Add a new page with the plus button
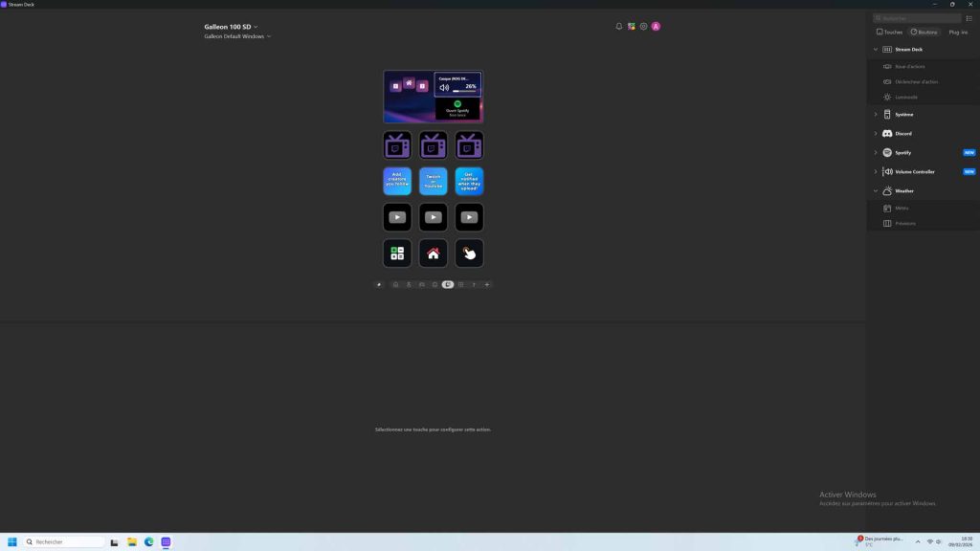 486,284
